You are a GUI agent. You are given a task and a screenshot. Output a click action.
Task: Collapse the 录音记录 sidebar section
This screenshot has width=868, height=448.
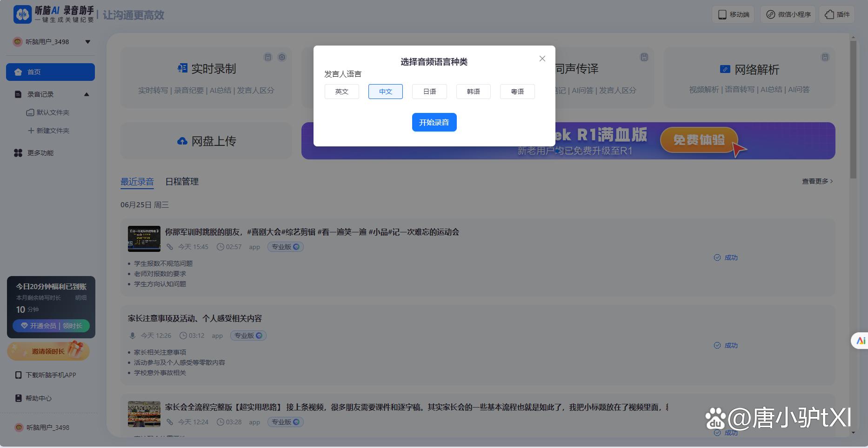87,94
